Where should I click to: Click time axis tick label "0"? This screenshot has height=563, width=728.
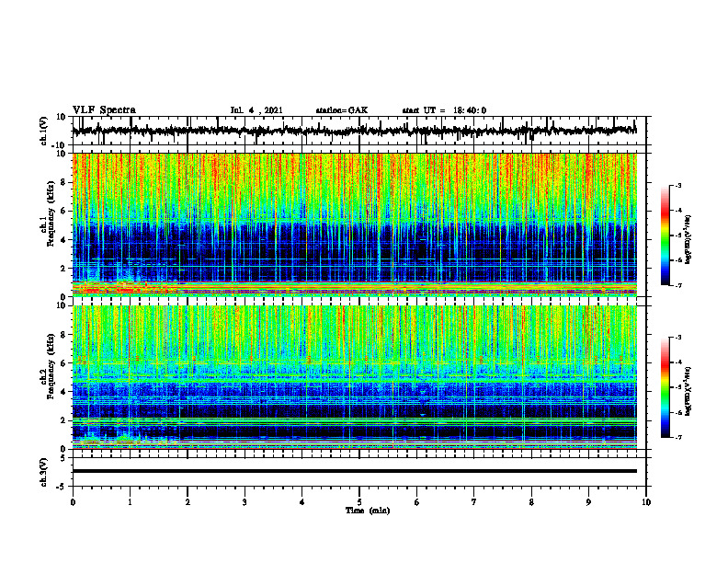coord(73,502)
